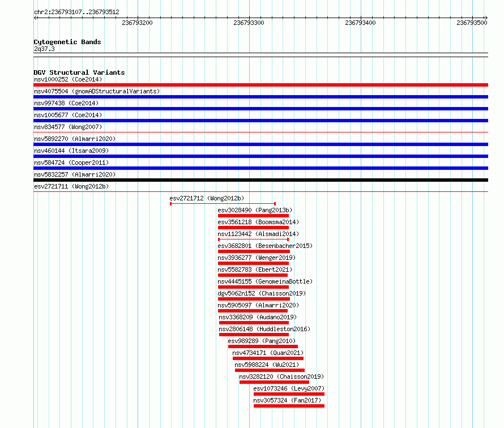Click the blue bar under nsv4075504
Image resolution: width=504 pixels, height=428 pixels.
click(x=260, y=97)
